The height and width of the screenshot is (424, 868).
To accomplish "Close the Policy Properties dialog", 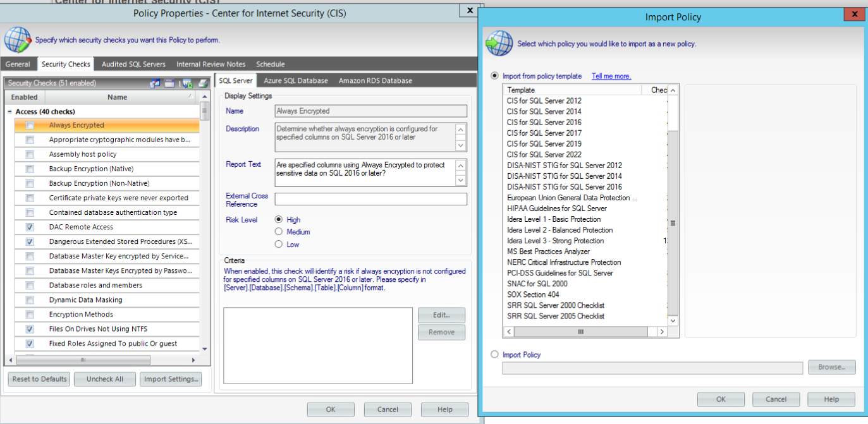I will point(469,10).
